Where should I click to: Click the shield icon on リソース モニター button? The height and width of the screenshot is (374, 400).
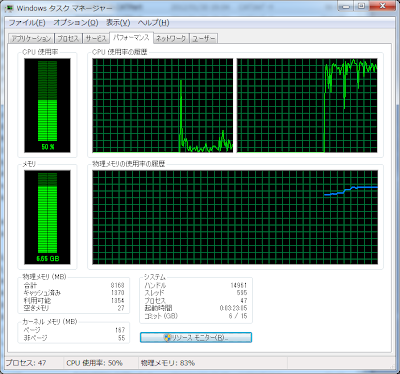(167, 337)
